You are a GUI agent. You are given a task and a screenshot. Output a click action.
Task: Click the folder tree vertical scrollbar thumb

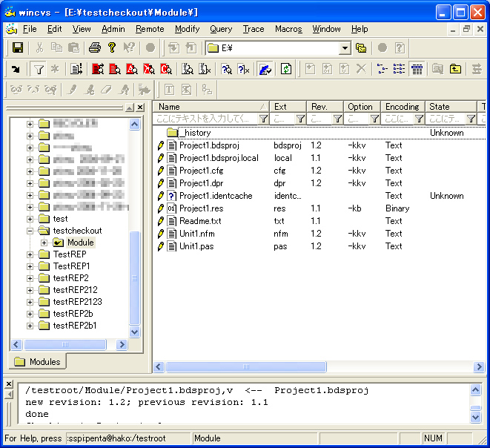coord(134,278)
